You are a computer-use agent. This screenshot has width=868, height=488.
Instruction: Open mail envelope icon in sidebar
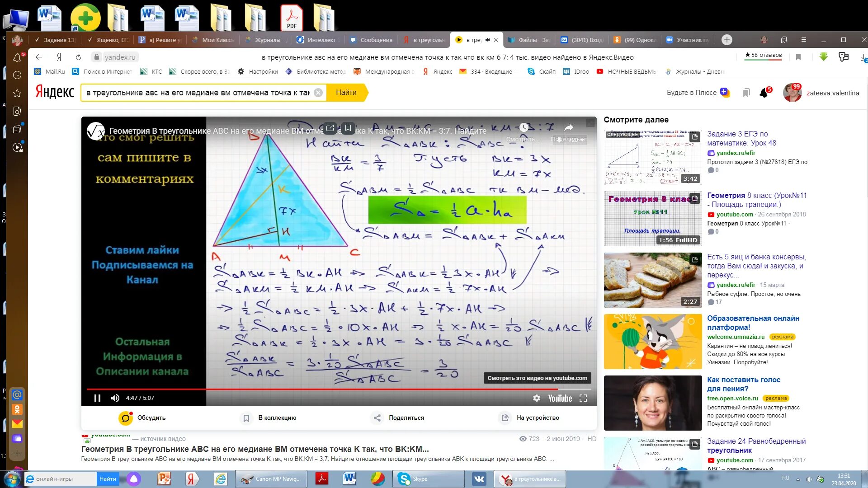tap(17, 424)
